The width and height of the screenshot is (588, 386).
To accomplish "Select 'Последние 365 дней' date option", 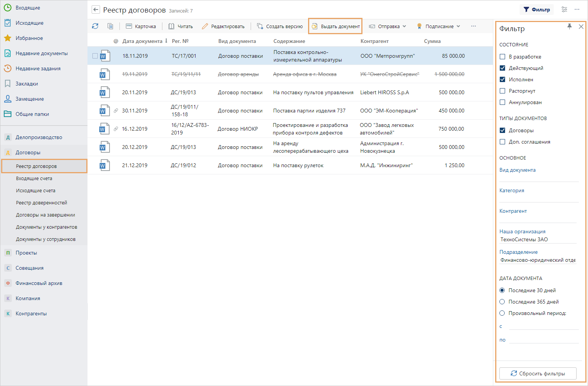I will (x=502, y=302).
